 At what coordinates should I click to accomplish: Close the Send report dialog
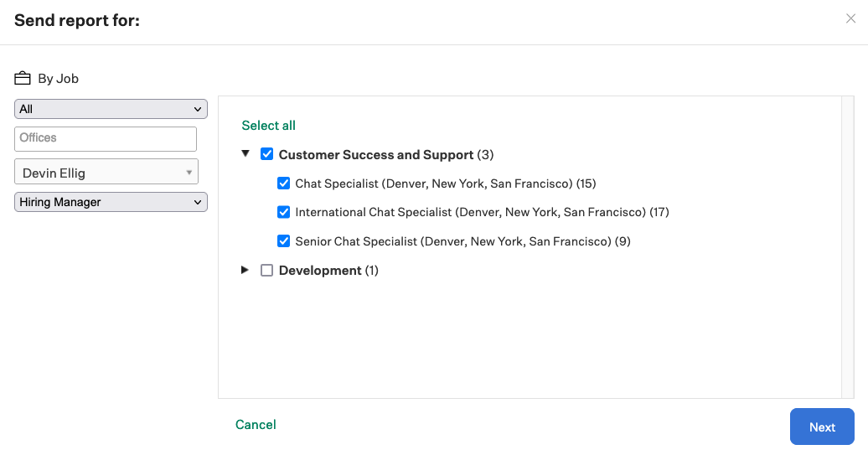coord(851,18)
